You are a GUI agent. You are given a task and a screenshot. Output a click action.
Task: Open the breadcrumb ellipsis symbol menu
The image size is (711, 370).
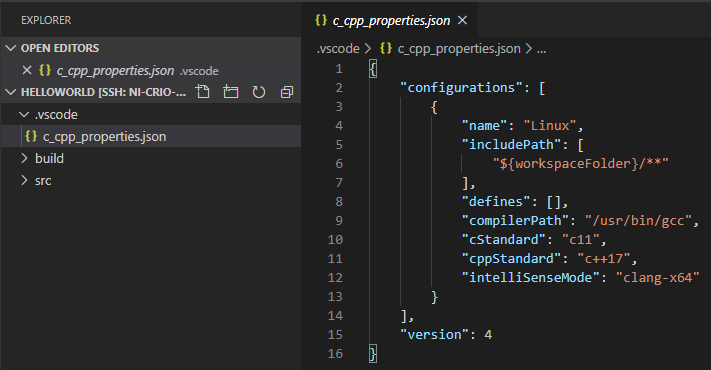tap(541, 49)
